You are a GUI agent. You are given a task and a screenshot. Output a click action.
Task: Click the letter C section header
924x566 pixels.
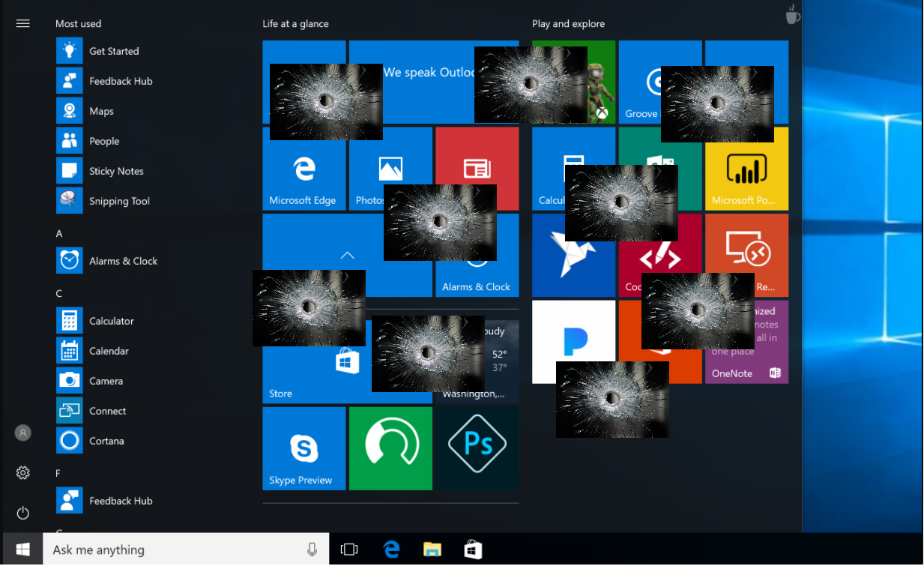pos(59,293)
